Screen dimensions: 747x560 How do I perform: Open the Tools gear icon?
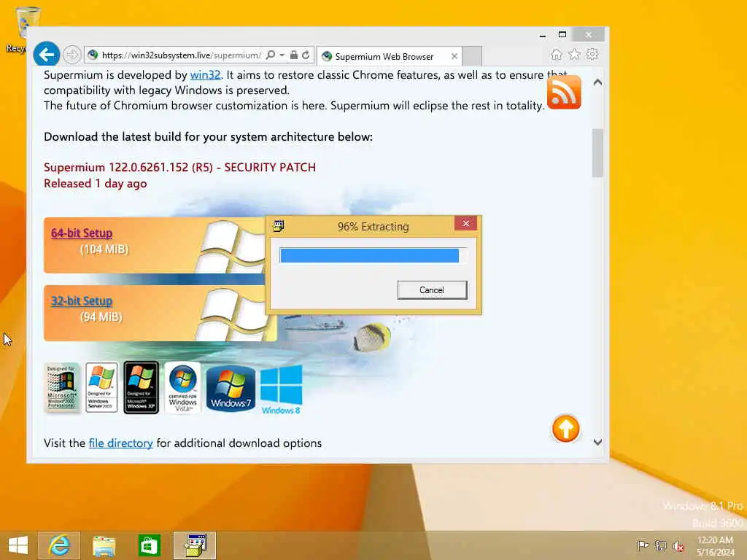pos(592,54)
